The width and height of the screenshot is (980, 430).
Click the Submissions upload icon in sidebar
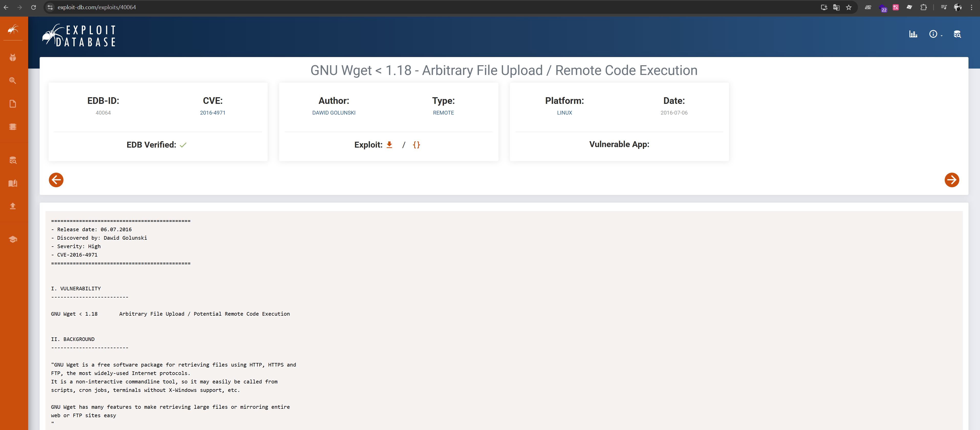13,206
